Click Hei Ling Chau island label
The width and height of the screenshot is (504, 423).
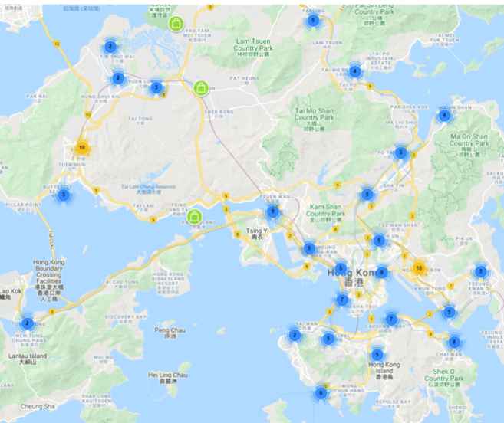click(x=168, y=378)
